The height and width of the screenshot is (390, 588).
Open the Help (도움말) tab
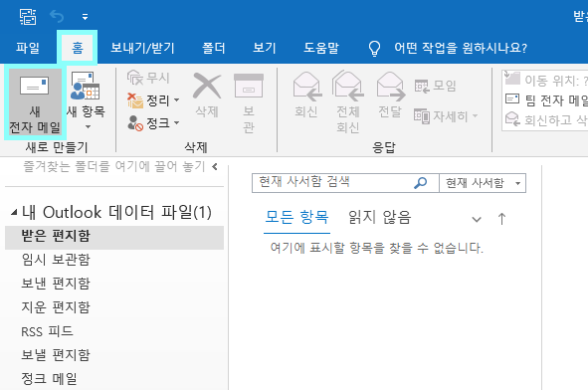click(x=321, y=48)
